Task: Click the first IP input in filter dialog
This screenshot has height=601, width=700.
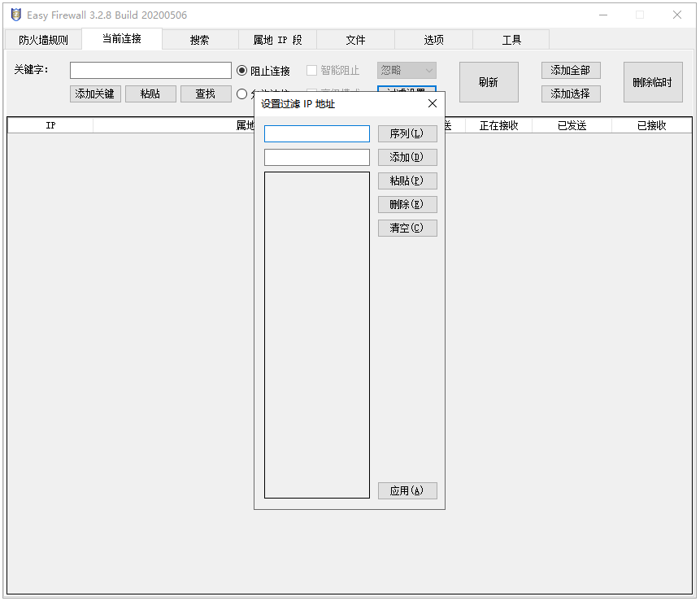Action: coord(317,133)
